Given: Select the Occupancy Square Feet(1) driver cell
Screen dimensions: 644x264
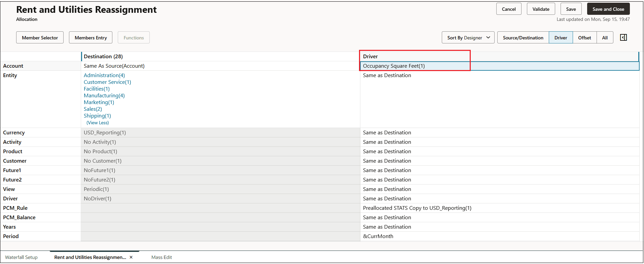Looking at the screenshot, I should (x=394, y=66).
